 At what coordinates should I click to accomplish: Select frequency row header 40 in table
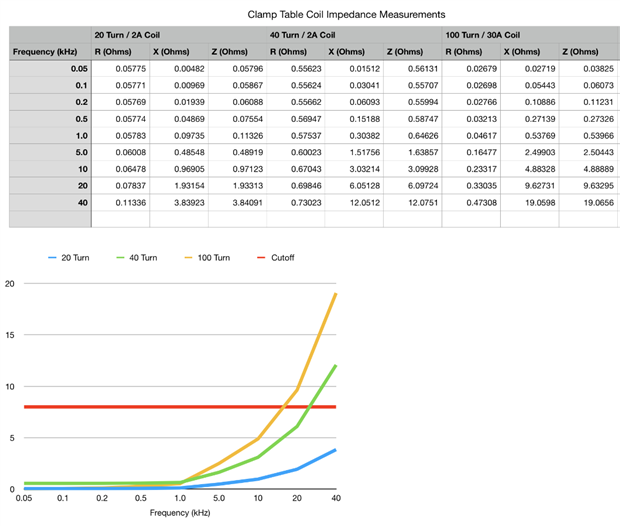tap(50, 202)
